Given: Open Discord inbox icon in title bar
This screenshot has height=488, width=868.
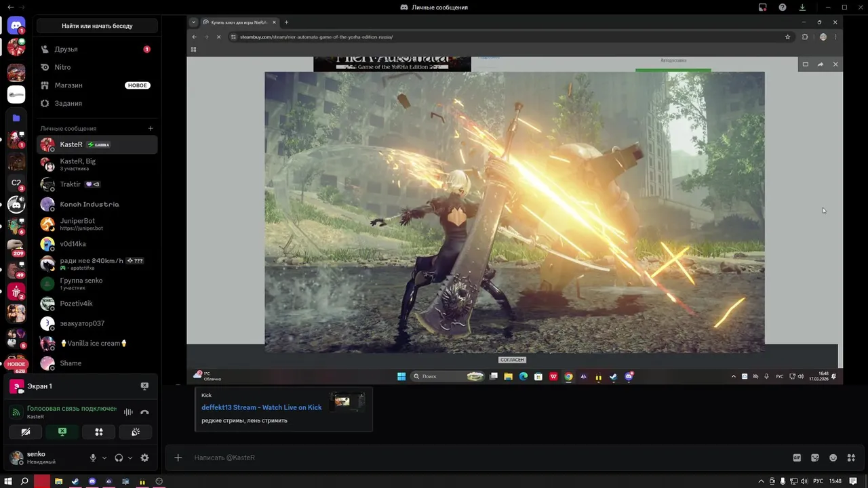Looking at the screenshot, I should [x=763, y=7].
